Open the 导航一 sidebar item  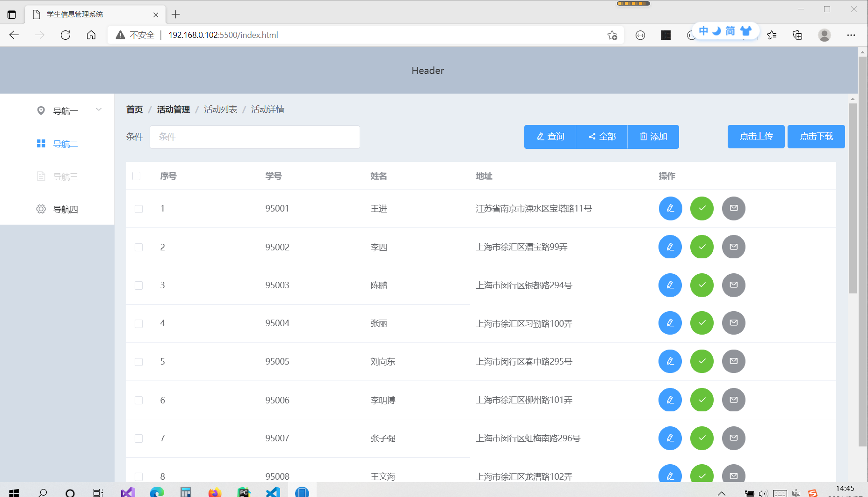(57, 110)
